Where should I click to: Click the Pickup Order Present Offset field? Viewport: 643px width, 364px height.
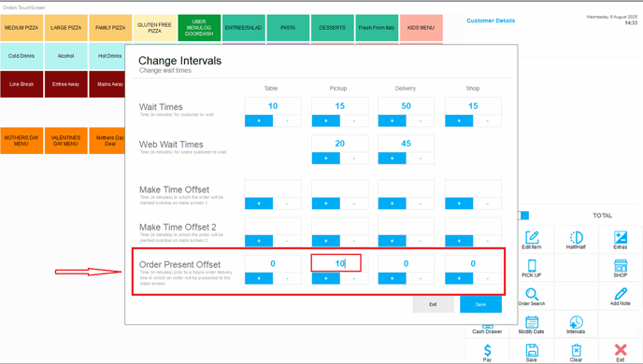tap(336, 263)
